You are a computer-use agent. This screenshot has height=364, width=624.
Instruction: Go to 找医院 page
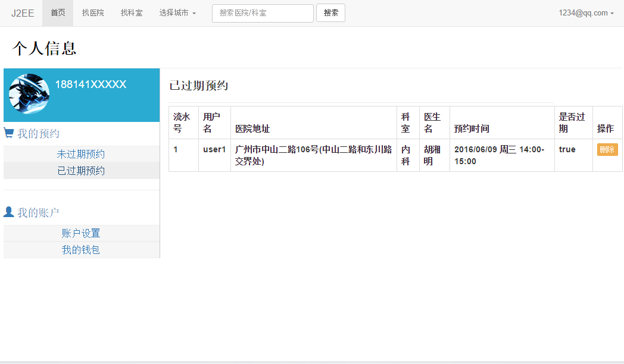tap(93, 13)
